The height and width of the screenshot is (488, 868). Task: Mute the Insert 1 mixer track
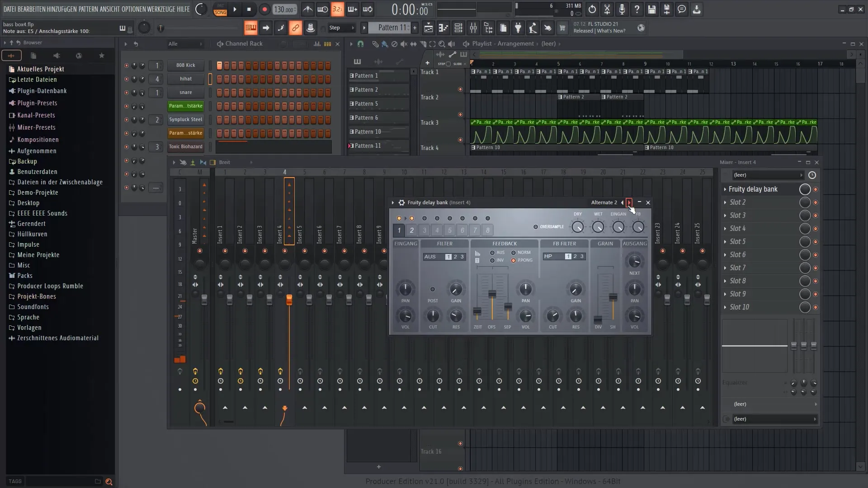click(x=225, y=251)
